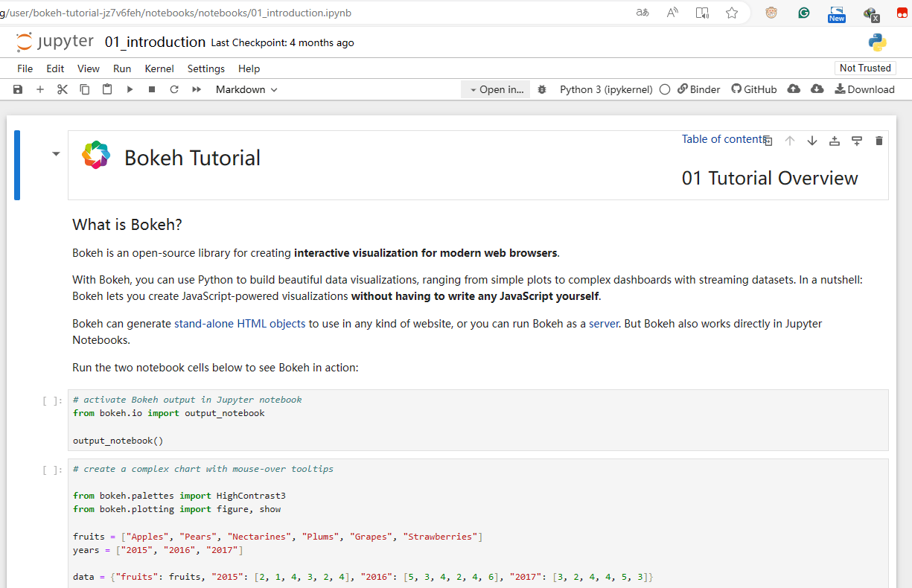
Task: Open the red extension icon
Action: pos(902,13)
